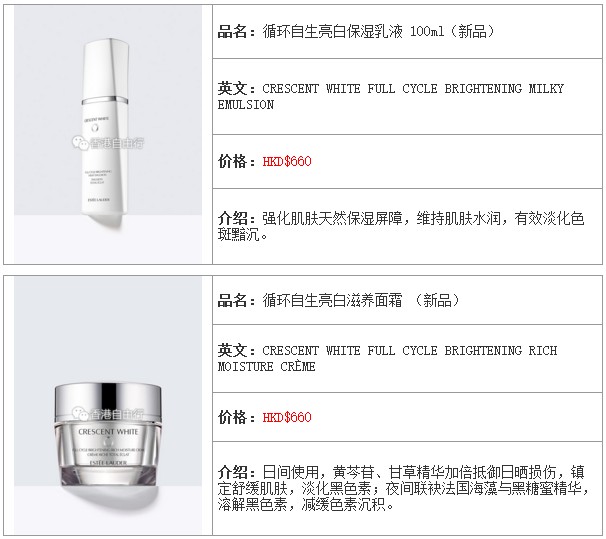Select the second product name 循环自生亮白滋养面霜

pyautogui.click(x=332, y=300)
